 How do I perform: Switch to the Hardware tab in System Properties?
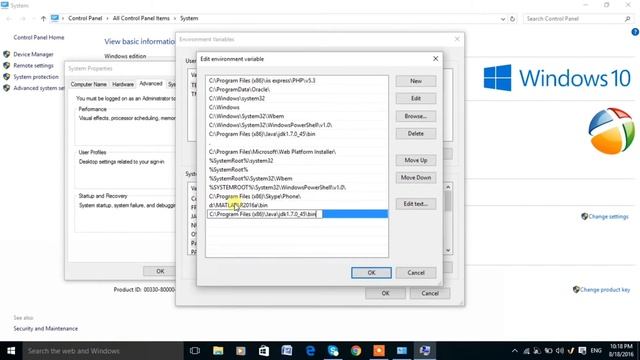point(123,84)
